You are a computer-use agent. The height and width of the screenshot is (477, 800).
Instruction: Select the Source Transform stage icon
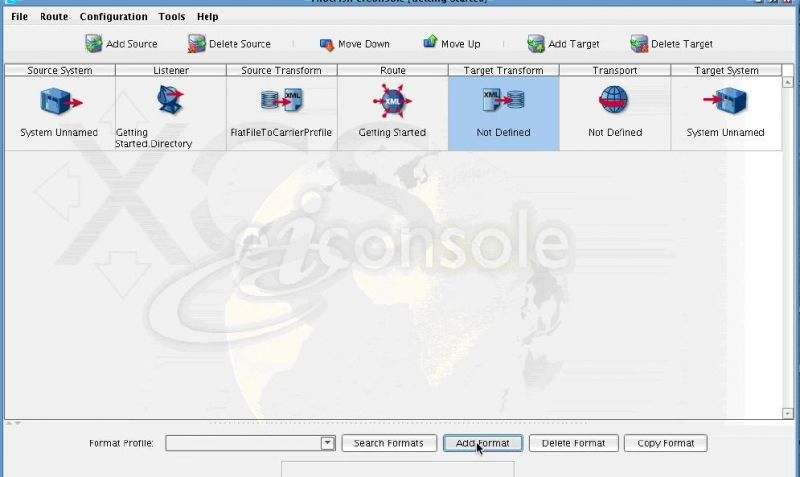(282, 100)
